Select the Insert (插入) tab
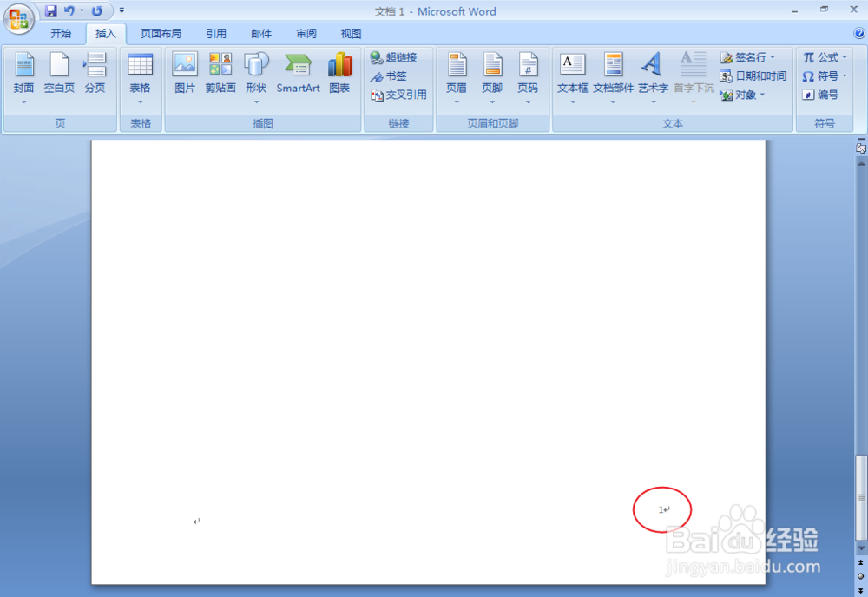The height and width of the screenshot is (597, 868). 106,34
